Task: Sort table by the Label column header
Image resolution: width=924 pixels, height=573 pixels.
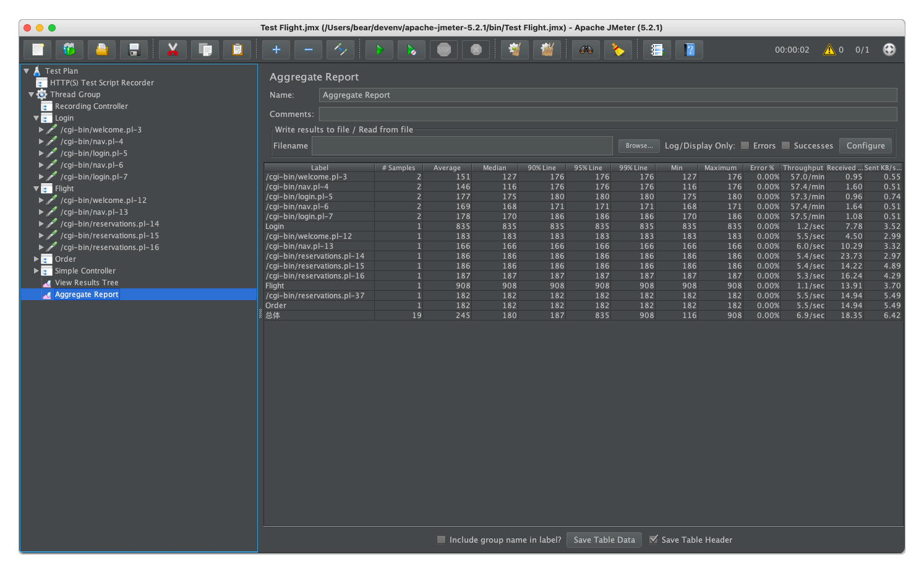Action: click(x=320, y=168)
